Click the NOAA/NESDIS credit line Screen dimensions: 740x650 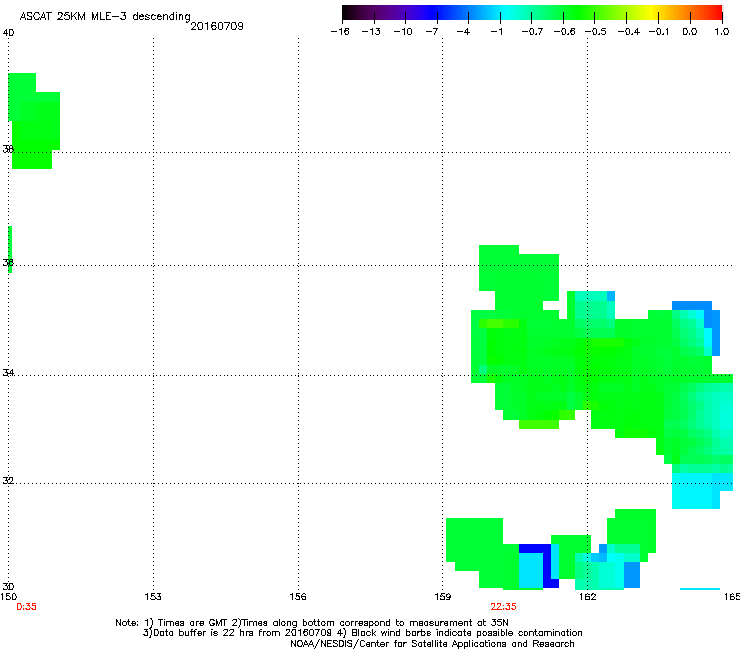coord(432,644)
